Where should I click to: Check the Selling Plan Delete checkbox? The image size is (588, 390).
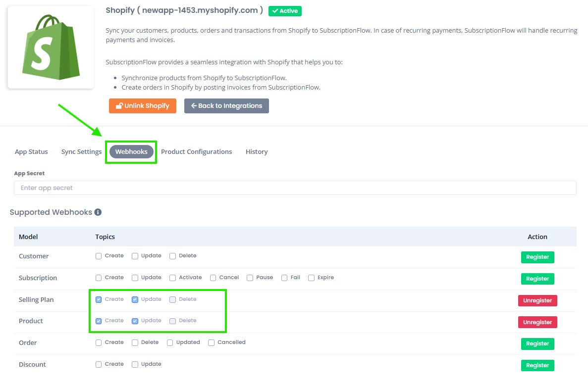(x=172, y=300)
